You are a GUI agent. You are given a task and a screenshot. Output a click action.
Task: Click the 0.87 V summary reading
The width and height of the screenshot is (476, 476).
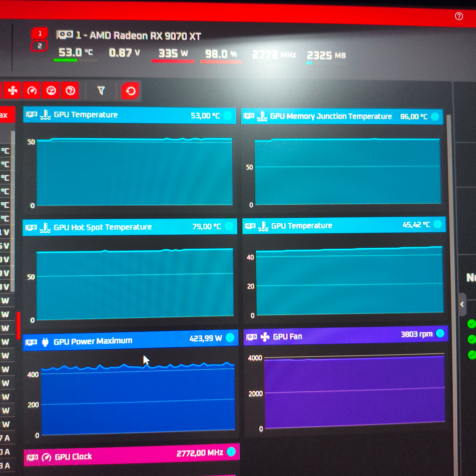coord(125,53)
